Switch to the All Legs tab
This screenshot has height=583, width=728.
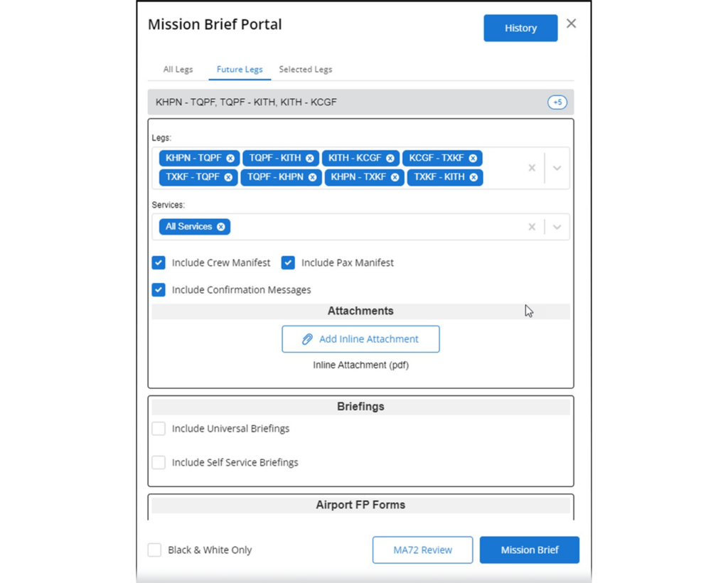click(178, 70)
